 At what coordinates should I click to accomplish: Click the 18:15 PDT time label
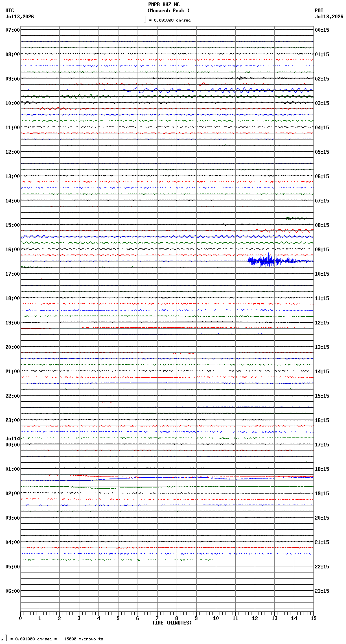pos(322,469)
